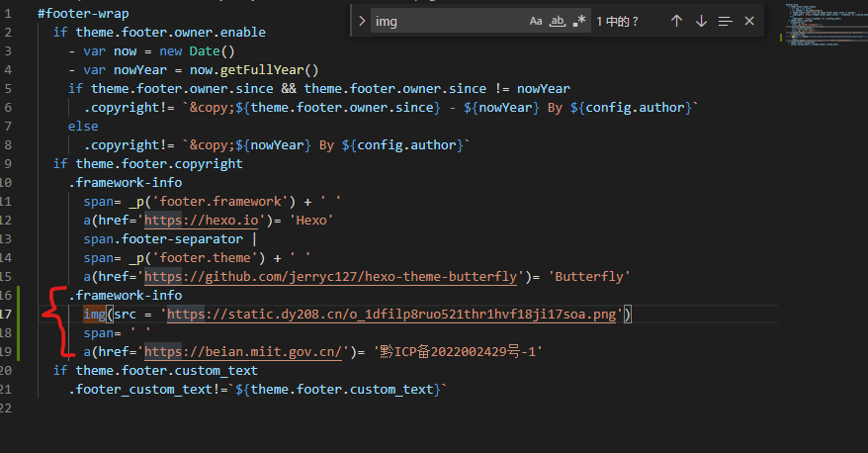Image resolution: width=868 pixels, height=453 pixels.
Task: Close the find widget
Action: 749,21
